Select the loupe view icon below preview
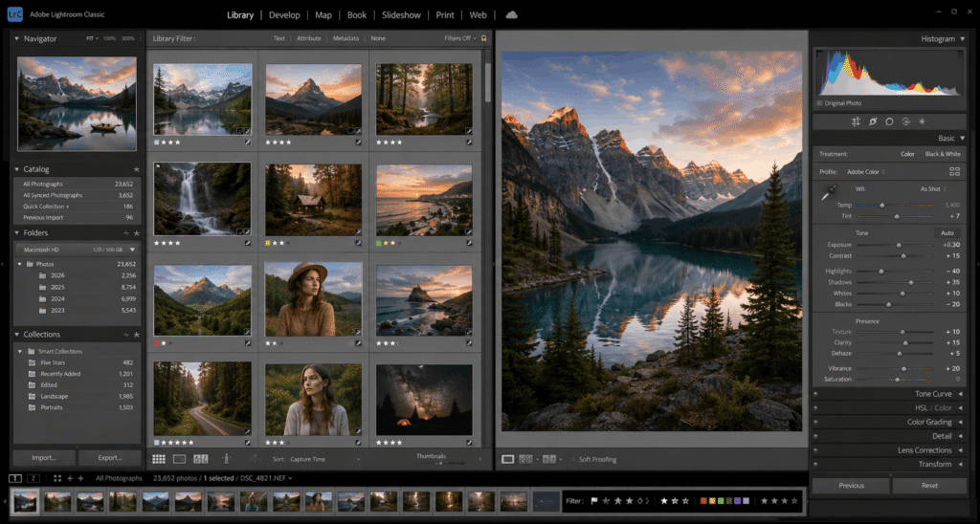The height and width of the screenshot is (524, 980). pyautogui.click(x=507, y=459)
